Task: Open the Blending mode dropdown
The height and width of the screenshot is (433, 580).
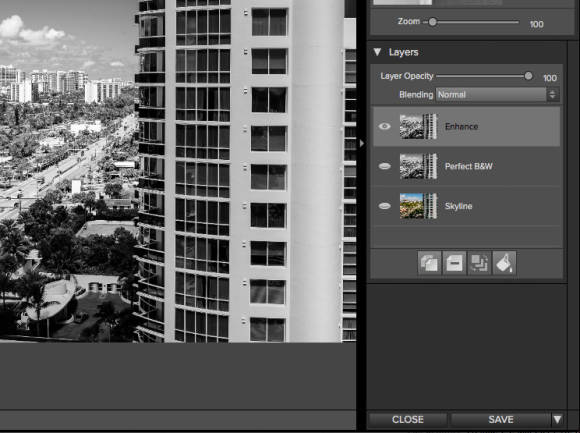Action: [498, 95]
